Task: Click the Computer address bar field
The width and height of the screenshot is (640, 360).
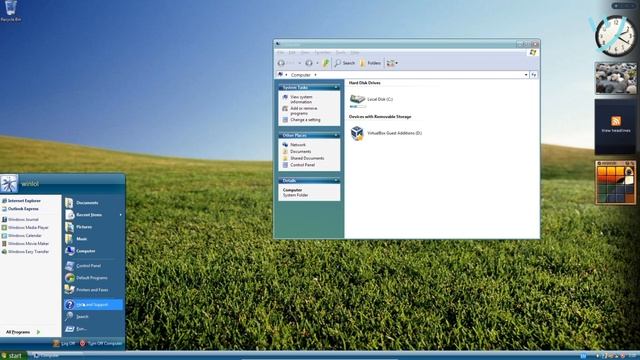Action: pos(402,75)
